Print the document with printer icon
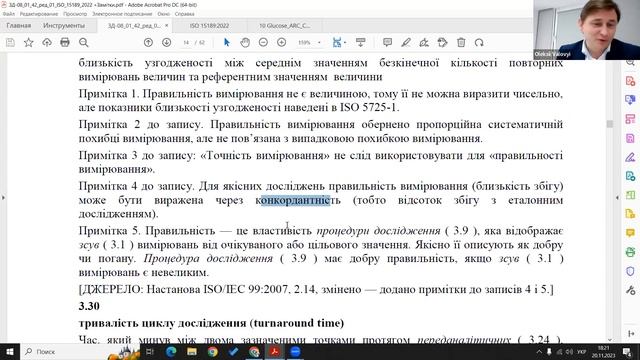 pyautogui.click(x=65, y=42)
